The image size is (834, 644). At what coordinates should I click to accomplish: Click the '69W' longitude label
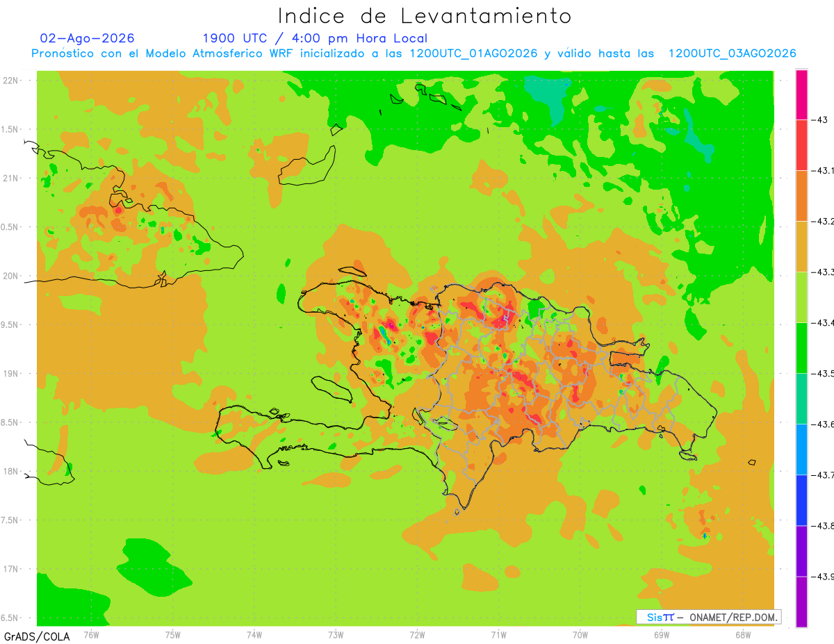(x=661, y=634)
